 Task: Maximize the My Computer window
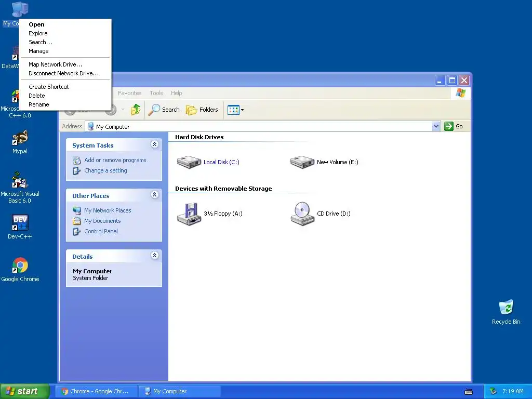coord(452,81)
